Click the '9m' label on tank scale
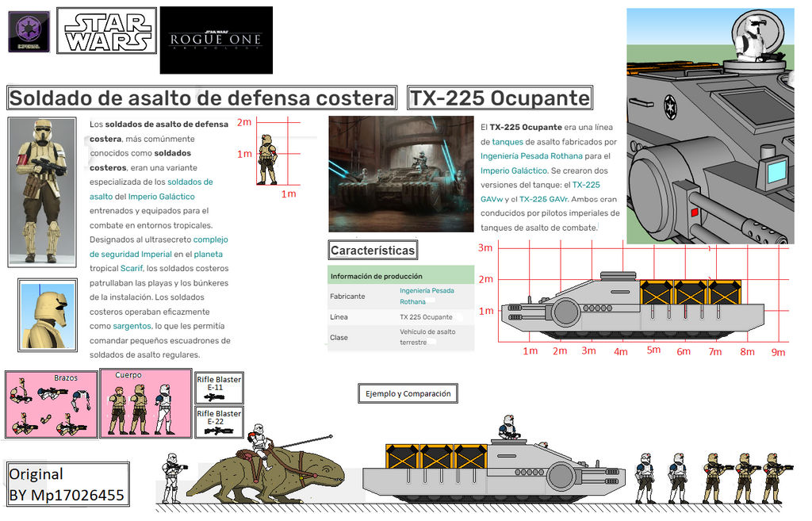The width and height of the screenshot is (812, 521). [x=778, y=352]
